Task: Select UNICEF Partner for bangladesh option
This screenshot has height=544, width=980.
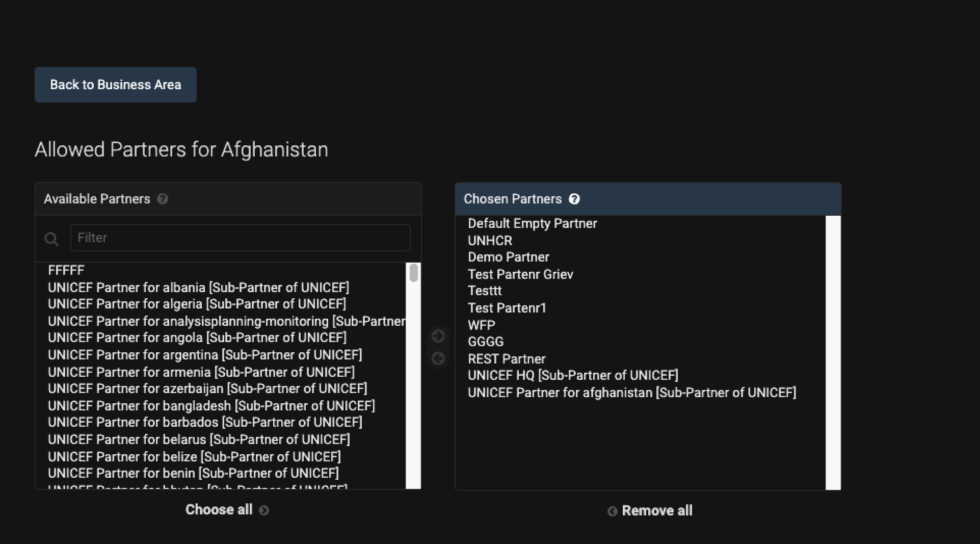Action: (211, 406)
